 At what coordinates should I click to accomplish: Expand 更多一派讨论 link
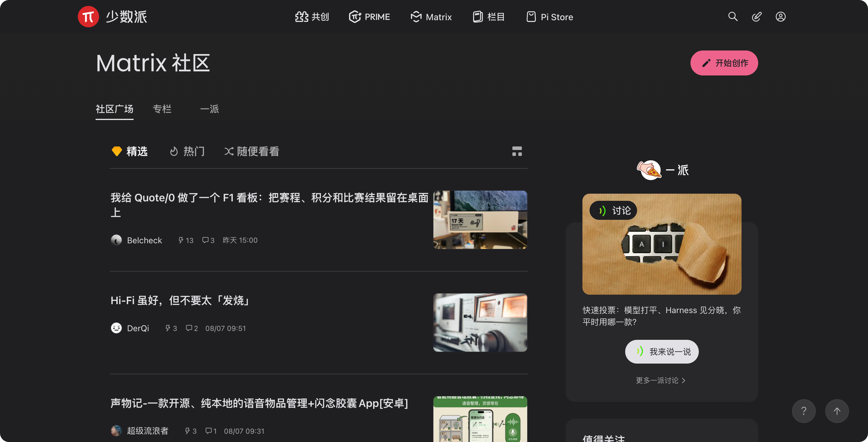tap(660, 380)
